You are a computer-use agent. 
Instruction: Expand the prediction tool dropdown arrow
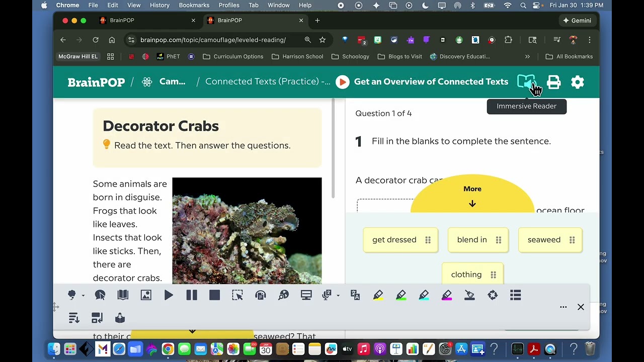pos(83,296)
